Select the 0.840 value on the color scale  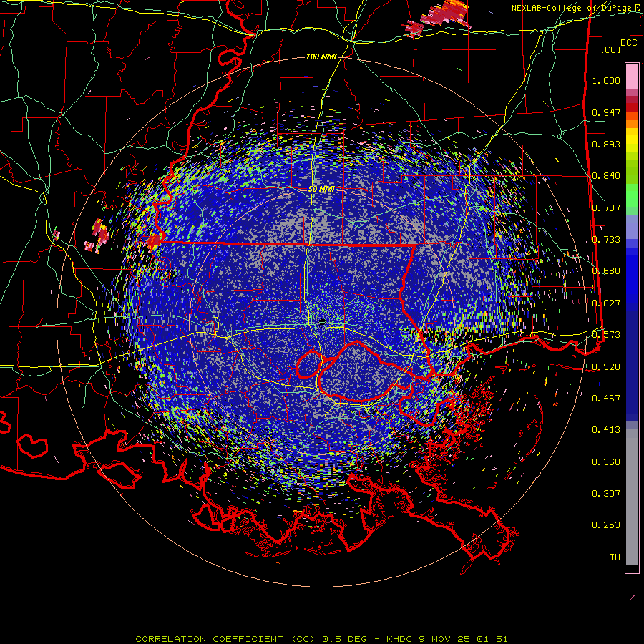(x=606, y=176)
